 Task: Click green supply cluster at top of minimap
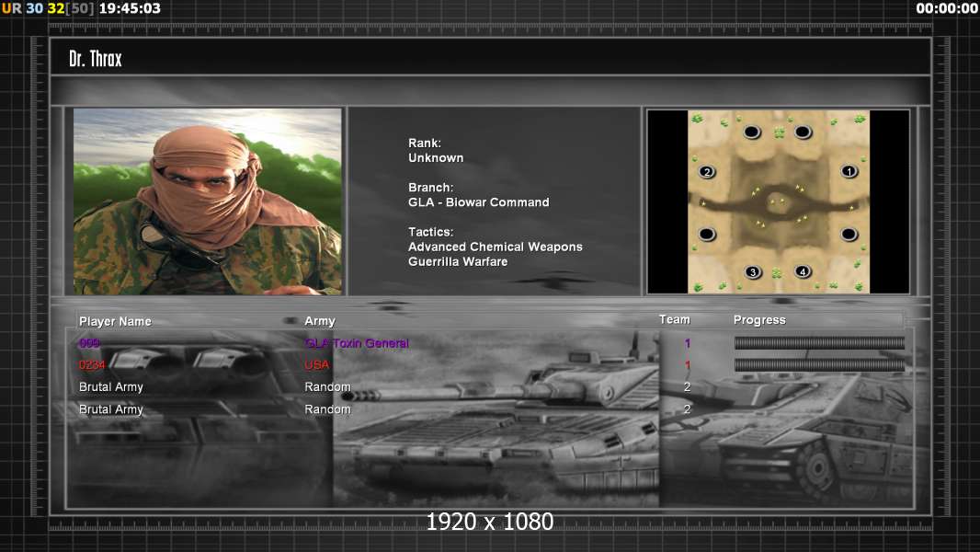click(779, 132)
